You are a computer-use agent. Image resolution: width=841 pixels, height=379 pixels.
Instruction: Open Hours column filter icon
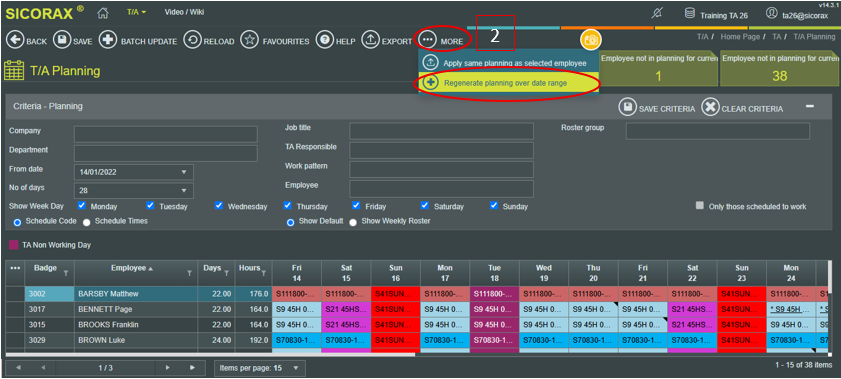click(x=264, y=273)
